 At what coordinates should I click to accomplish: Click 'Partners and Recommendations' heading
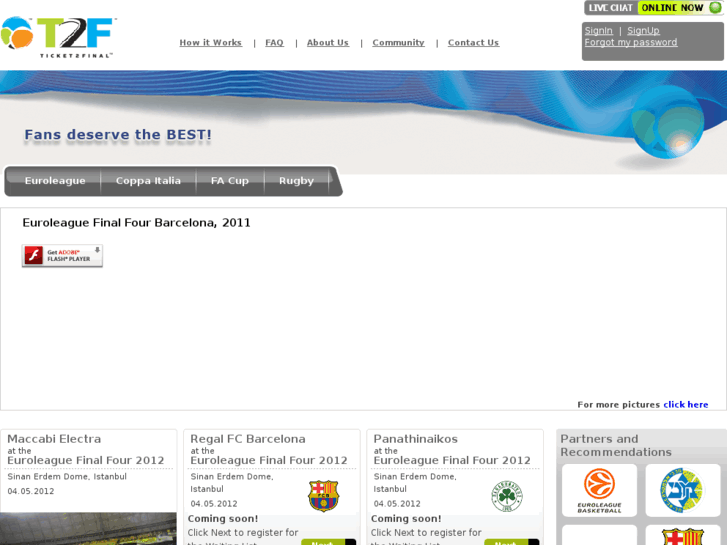616,445
